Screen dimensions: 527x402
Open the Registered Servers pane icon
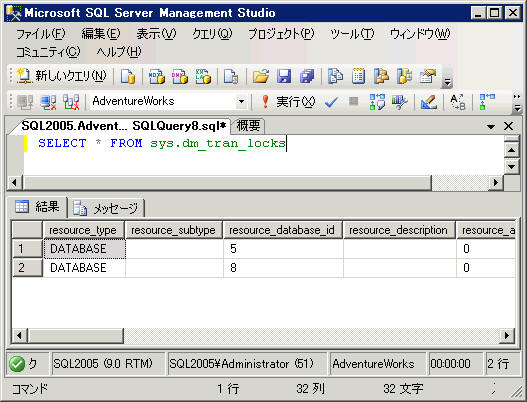(335, 76)
